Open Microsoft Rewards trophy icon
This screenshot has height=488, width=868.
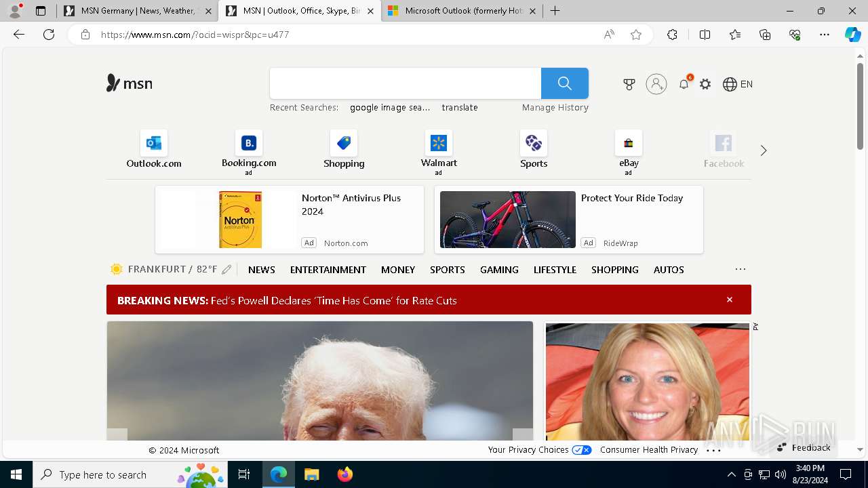pyautogui.click(x=629, y=84)
